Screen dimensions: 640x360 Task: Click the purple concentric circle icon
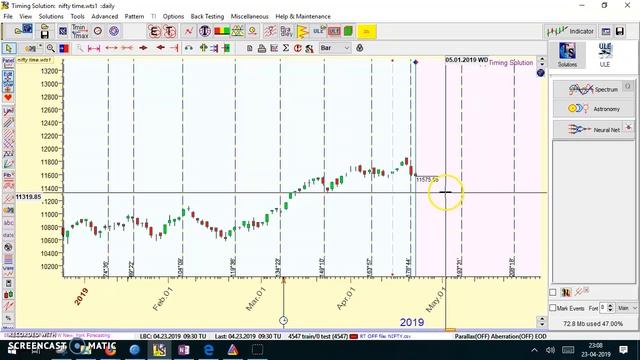click(114, 31)
